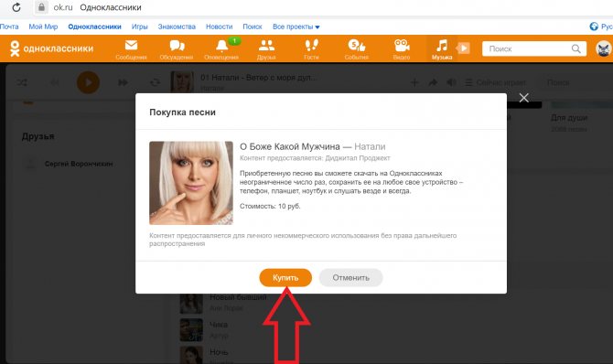Click the share arrow icon in the player

click(x=433, y=82)
